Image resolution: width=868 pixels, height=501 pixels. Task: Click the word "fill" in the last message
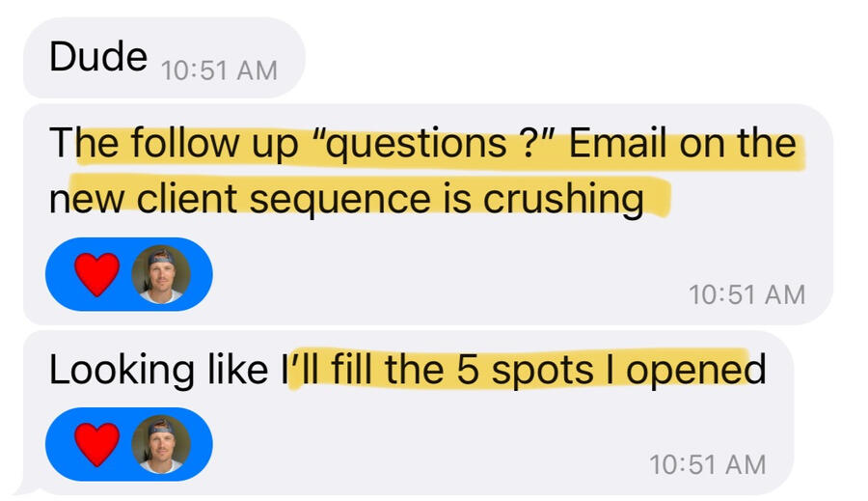point(356,370)
